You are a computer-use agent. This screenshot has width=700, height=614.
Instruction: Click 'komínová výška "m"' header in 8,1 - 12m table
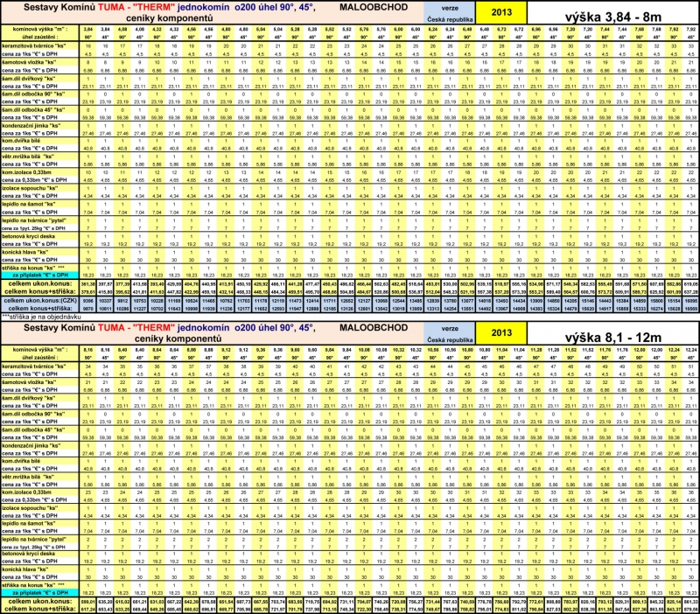(x=40, y=350)
